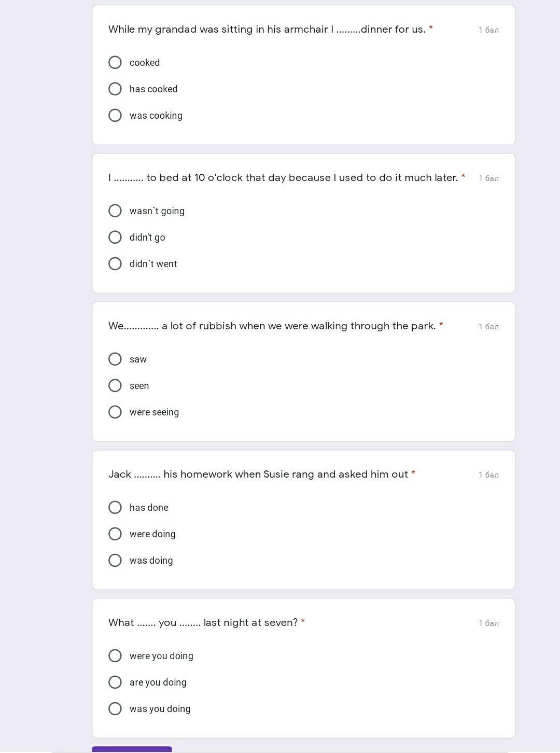
Task: Choose "are you doing" as the answer
Action: [x=115, y=682]
